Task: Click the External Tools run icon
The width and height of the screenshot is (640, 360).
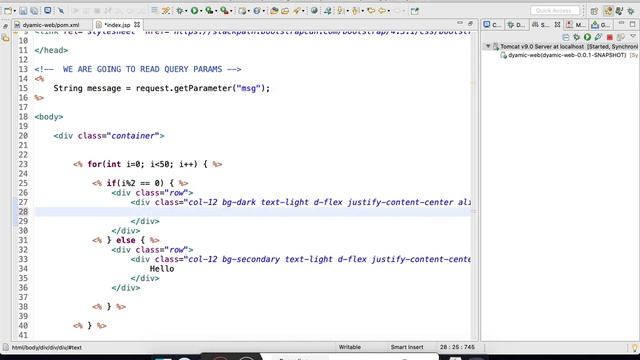Action: [224, 11]
